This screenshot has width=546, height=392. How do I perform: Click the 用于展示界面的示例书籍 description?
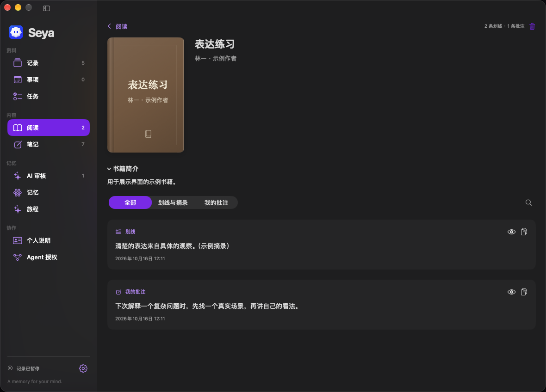coord(142,182)
